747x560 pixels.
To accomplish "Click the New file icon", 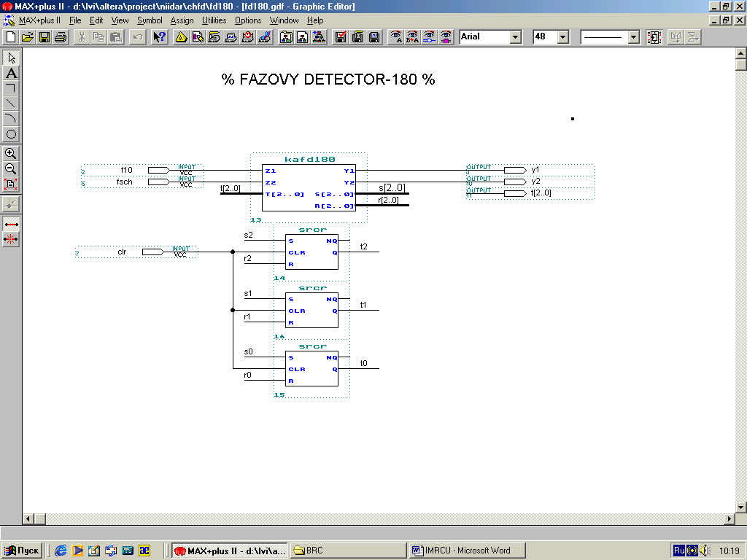I will pos(11,37).
